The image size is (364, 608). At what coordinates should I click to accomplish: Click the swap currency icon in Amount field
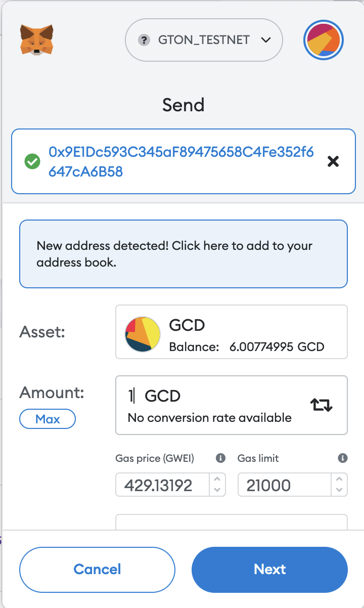coord(322,405)
